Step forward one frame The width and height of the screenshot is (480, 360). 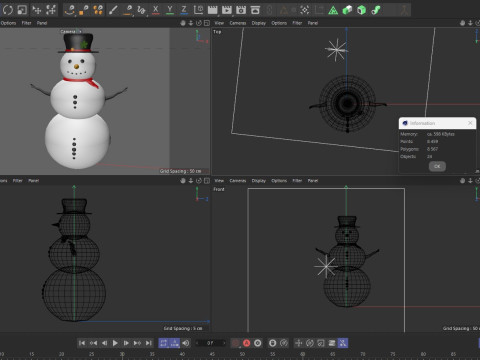click(x=126, y=343)
